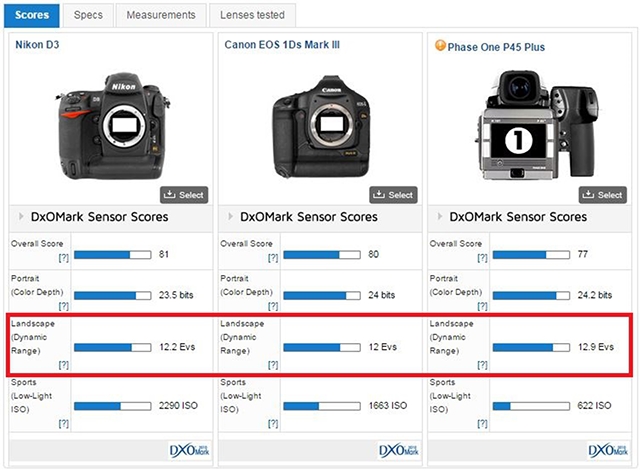Screen dimensions: 640x471
Task: Click the Scores tab
Action: click(x=33, y=15)
